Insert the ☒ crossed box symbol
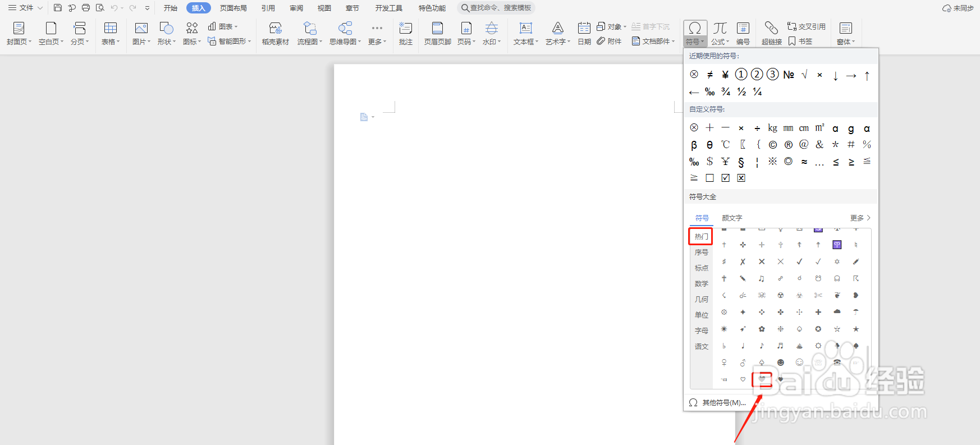980x445 pixels. point(741,178)
